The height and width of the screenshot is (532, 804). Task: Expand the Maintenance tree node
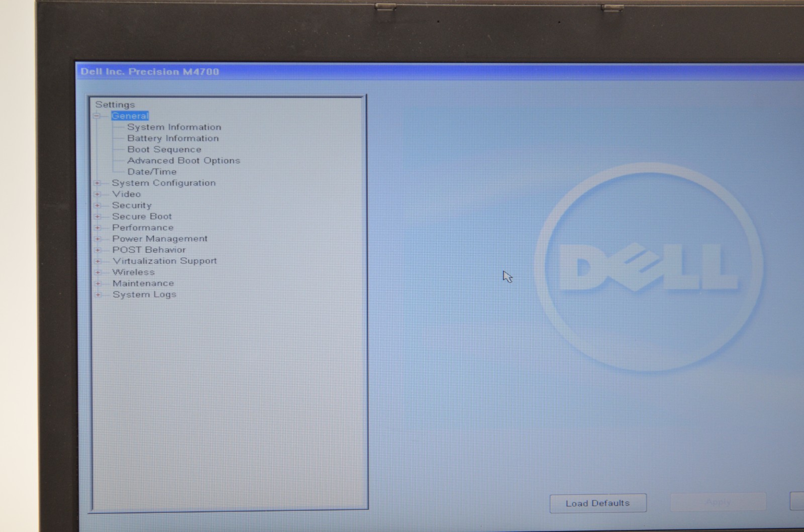[98, 283]
